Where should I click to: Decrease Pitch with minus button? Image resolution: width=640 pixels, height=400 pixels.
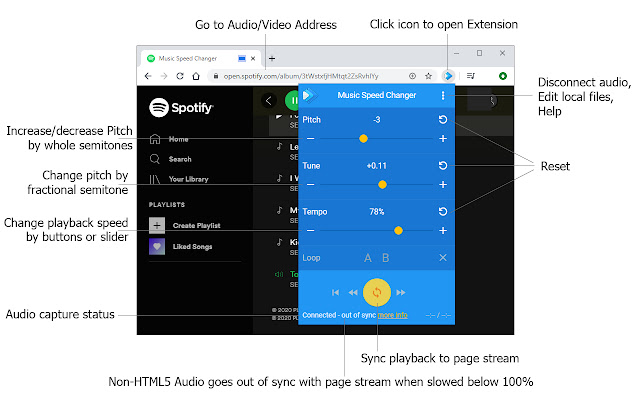311,139
